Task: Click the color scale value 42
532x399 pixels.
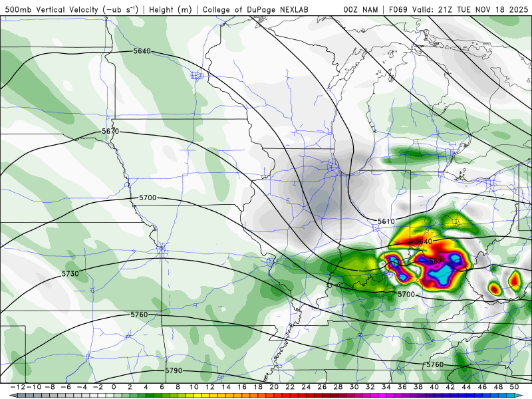Action: pos(450,387)
